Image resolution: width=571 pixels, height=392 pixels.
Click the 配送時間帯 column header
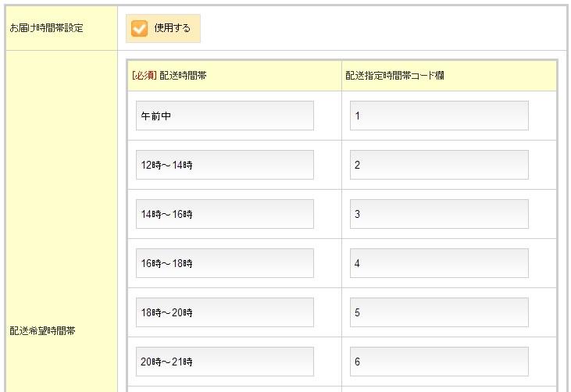183,76
